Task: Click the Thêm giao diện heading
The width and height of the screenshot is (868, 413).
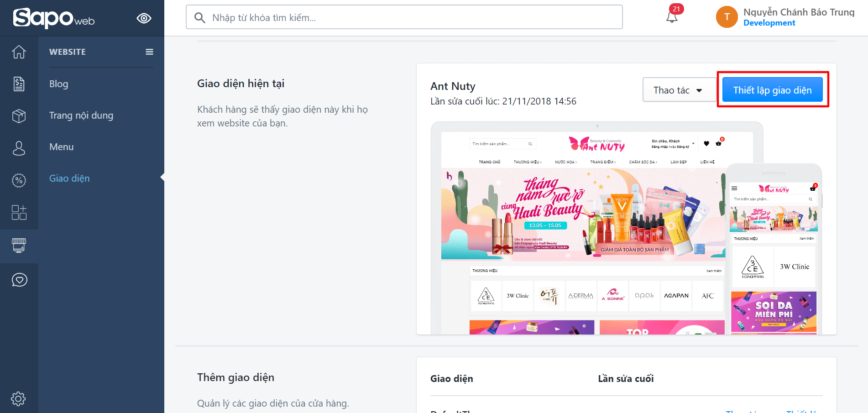Action: pos(235,377)
